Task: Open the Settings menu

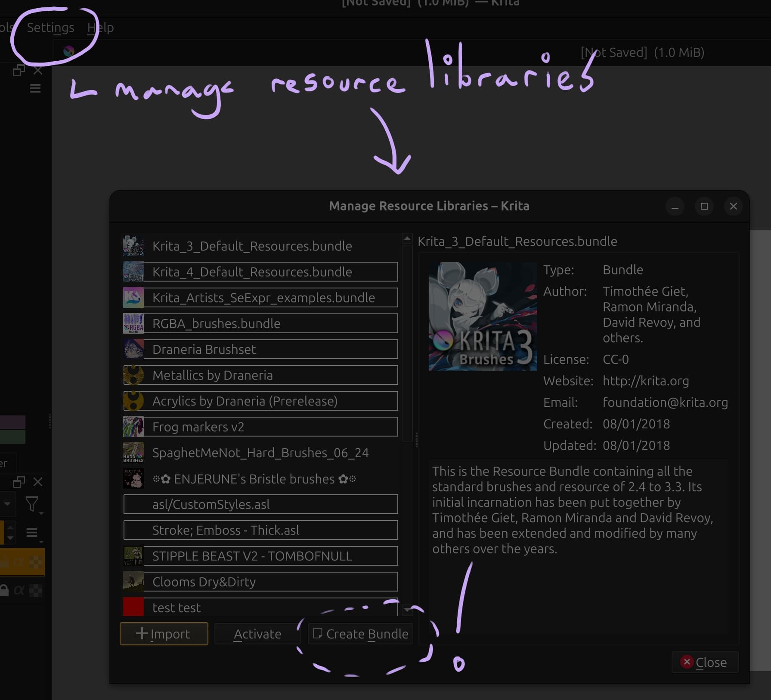Action: pyautogui.click(x=50, y=28)
